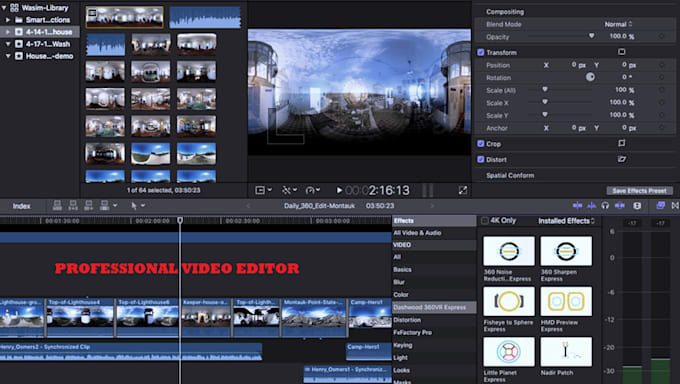
Task: Add keyframe button for Opacity
Action: pyautogui.click(x=661, y=36)
